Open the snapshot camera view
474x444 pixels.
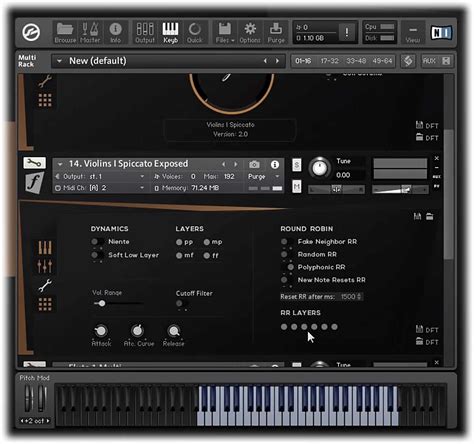point(254,164)
